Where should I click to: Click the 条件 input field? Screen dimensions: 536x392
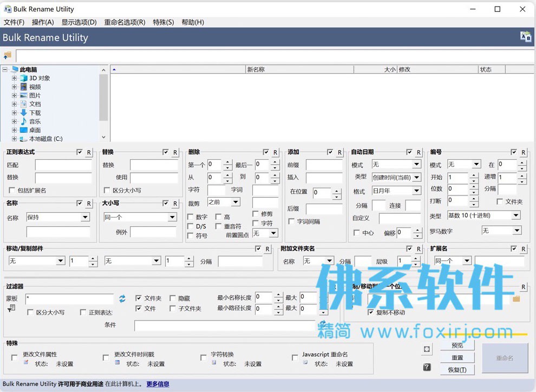click(x=225, y=325)
